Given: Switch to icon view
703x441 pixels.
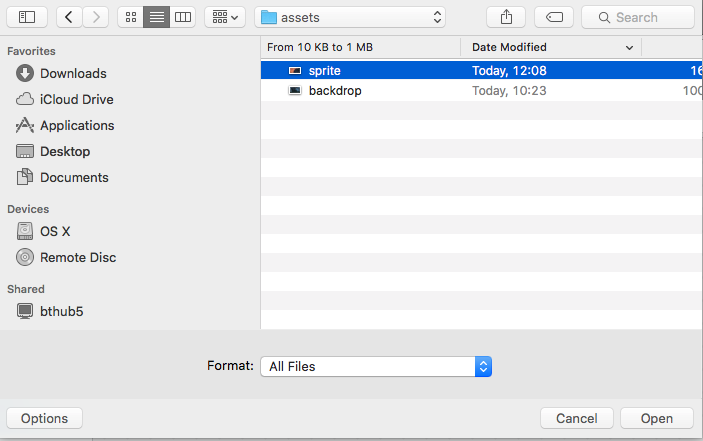Looking at the screenshot, I should [x=131, y=17].
